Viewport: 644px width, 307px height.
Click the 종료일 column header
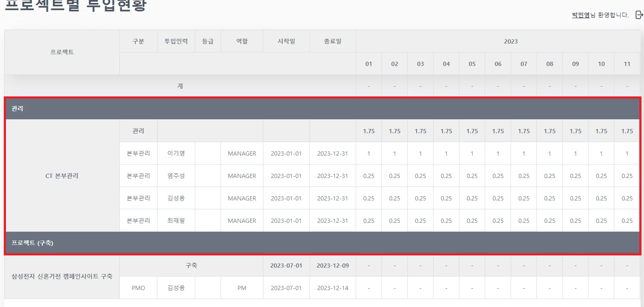pos(333,41)
